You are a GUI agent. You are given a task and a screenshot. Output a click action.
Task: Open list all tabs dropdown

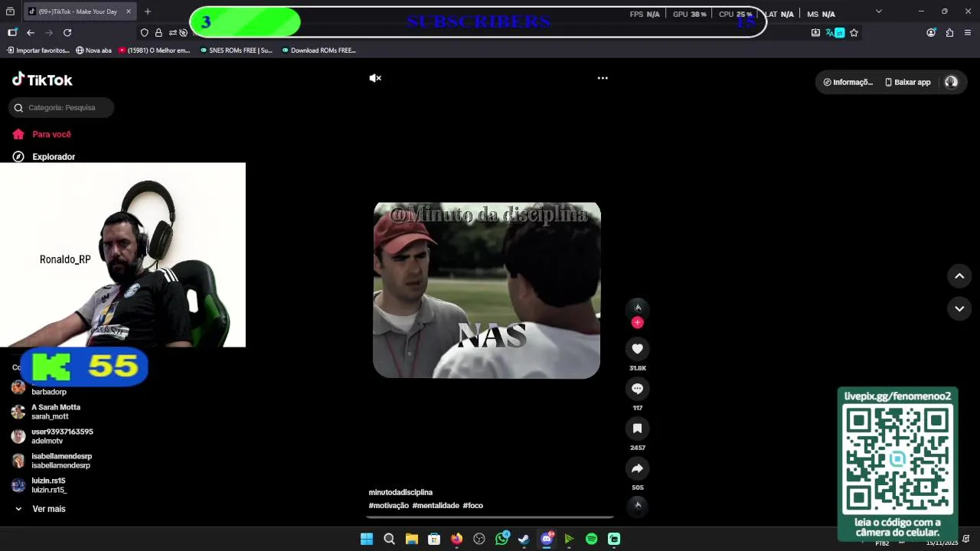(878, 11)
